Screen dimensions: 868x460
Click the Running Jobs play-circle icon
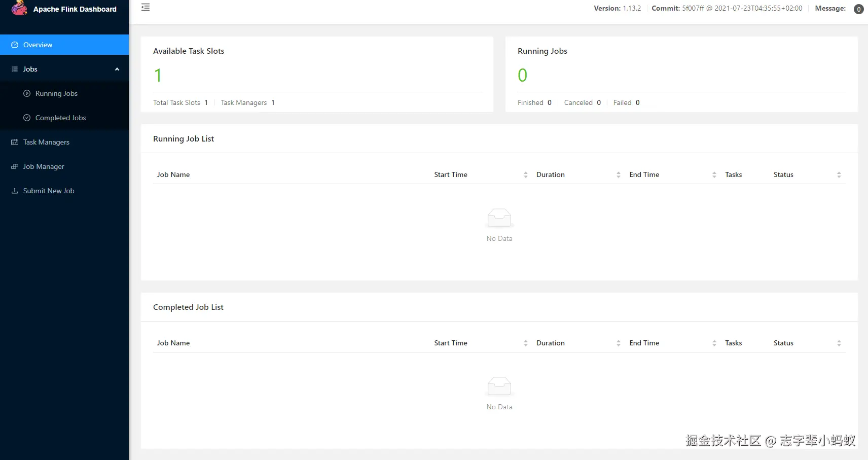point(27,93)
